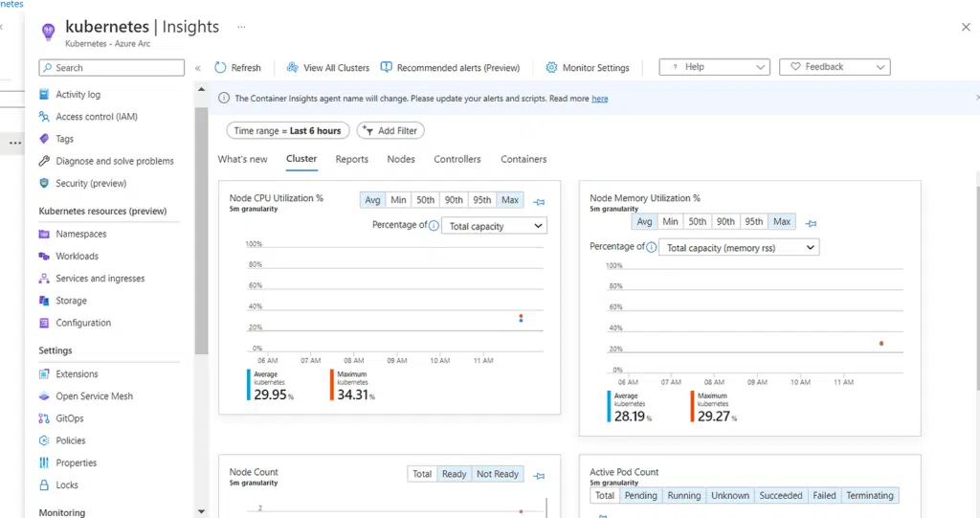
Task: Toggle Min in Node CPU Utilization chart
Action: click(x=398, y=200)
